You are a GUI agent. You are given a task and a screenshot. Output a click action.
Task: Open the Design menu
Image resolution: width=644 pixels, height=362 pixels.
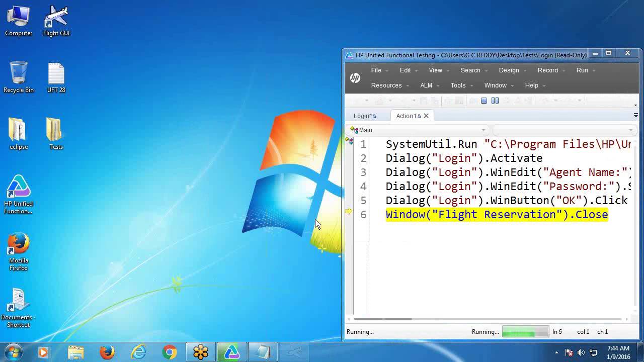coord(512,70)
